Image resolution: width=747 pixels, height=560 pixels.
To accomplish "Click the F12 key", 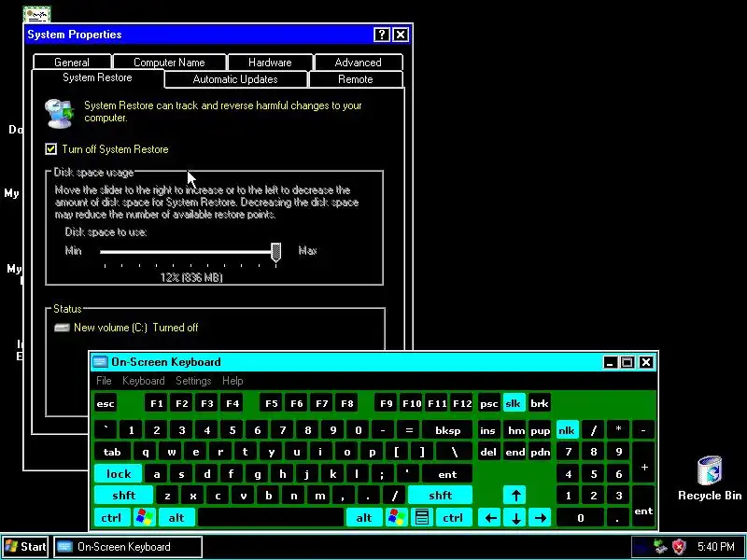I will point(462,404).
